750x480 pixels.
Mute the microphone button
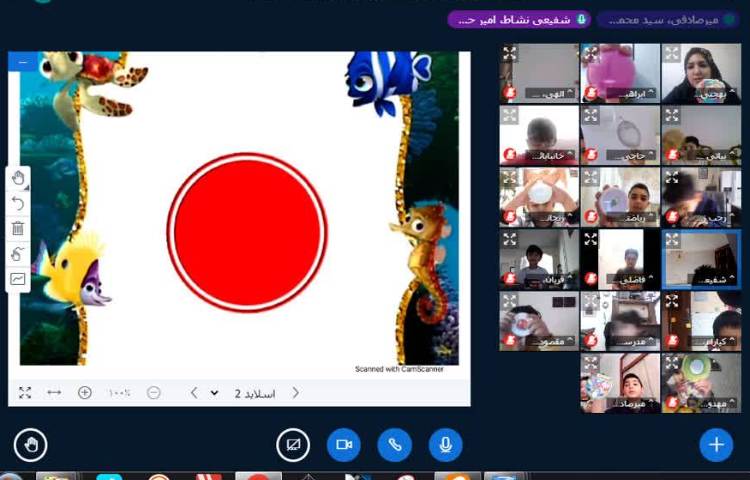point(444,444)
